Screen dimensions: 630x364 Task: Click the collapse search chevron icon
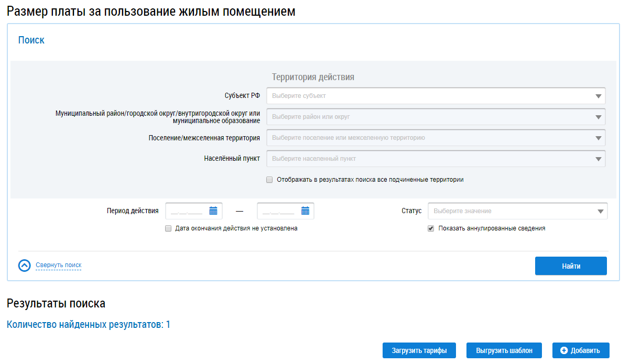click(25, 266)
